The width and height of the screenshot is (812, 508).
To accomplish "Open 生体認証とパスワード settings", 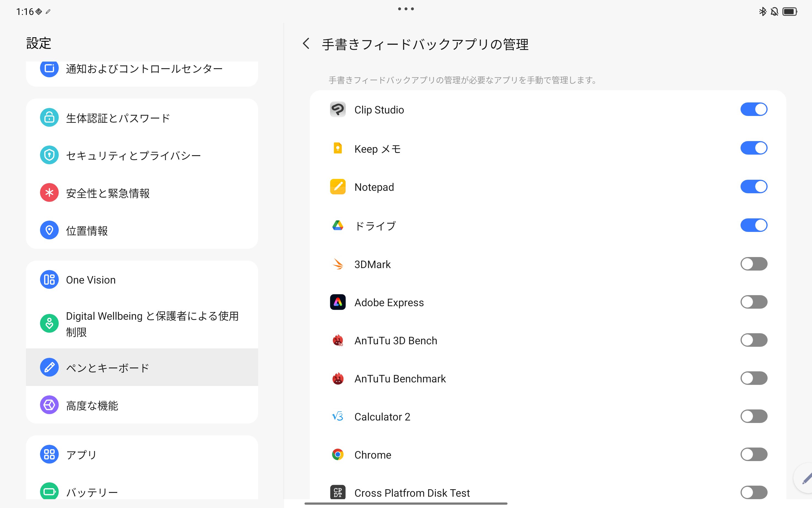I will click(x=142, y=118).
